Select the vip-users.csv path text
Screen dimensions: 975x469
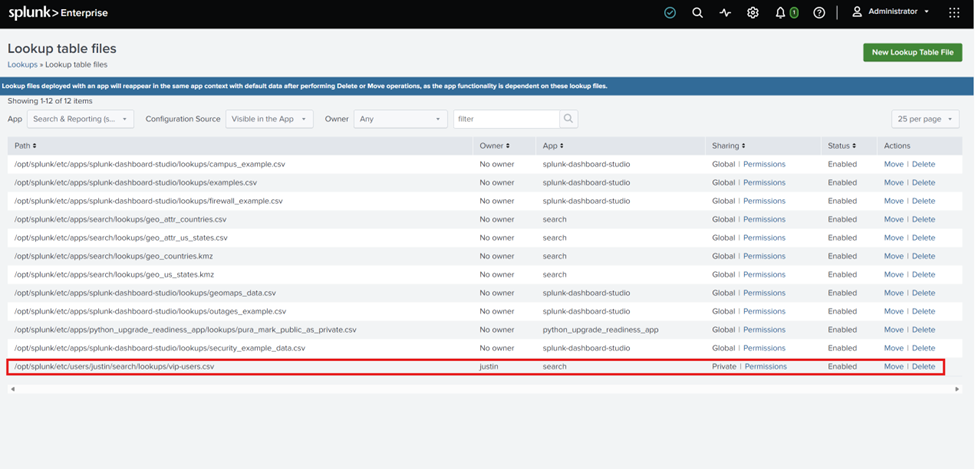pos(114,366)
